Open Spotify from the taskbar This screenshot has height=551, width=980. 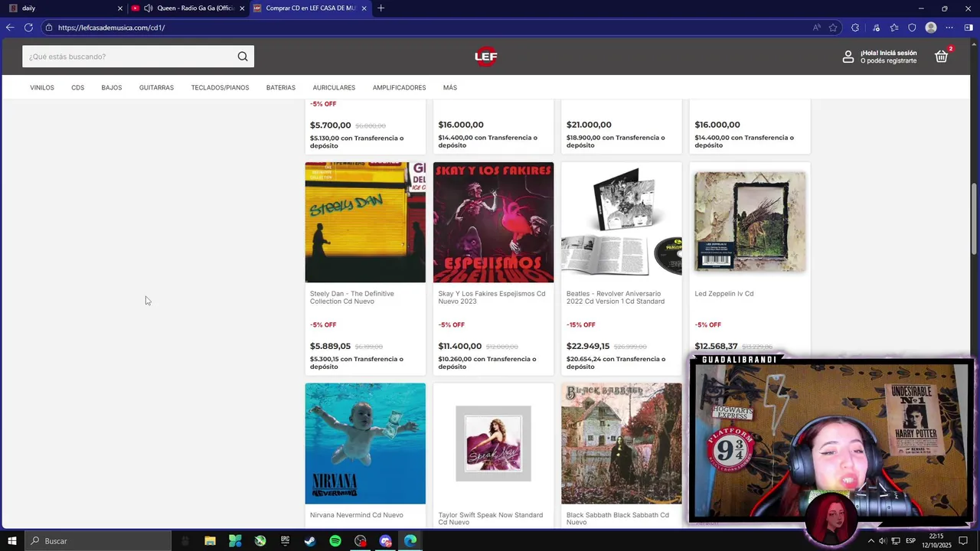pyautogui.click(x=335, y=541)
